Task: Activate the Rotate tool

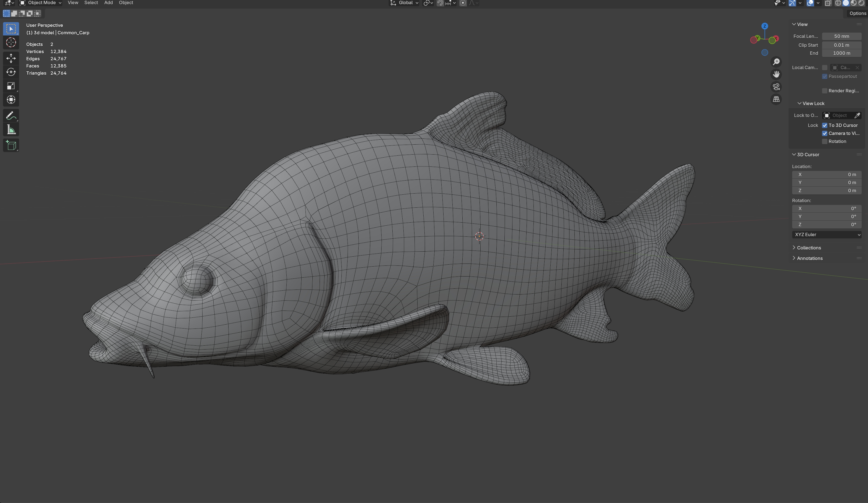Action: click(x=11, y=72)
